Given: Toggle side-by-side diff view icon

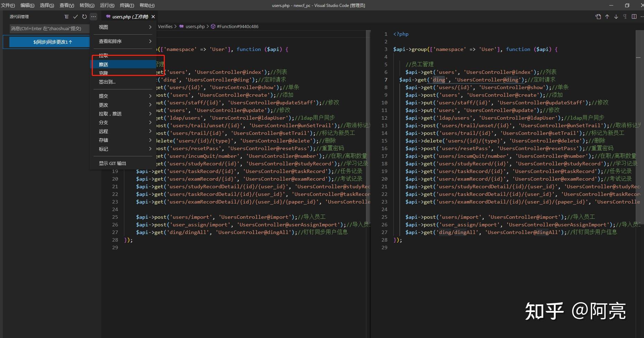Looking at the screenshot, I should 634,17.
